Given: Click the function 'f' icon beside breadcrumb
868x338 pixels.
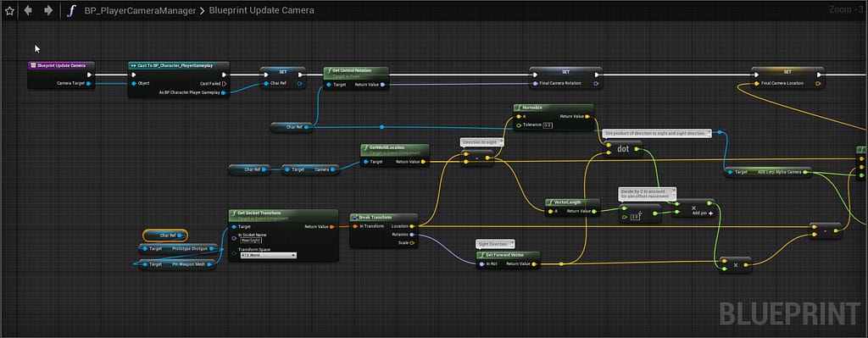Looking at the screenshot, I should [70, 10].
